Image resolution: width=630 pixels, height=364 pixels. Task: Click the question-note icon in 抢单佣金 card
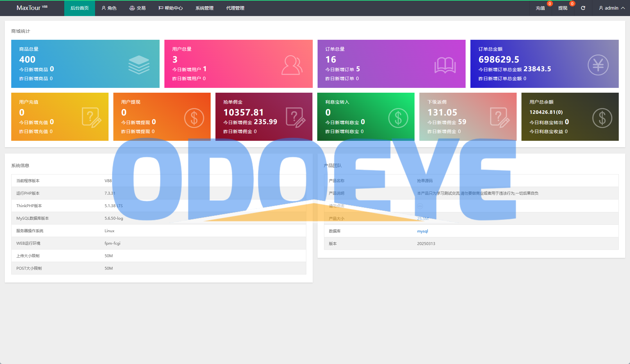[295, 118]
